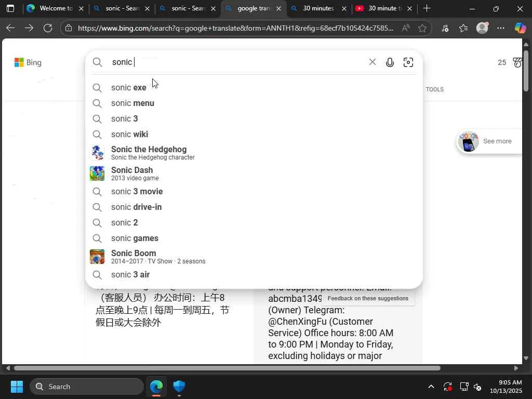The width and height of the screenshot is (532, 399).
Task: Open a new tab
Action: coord(427,8)
